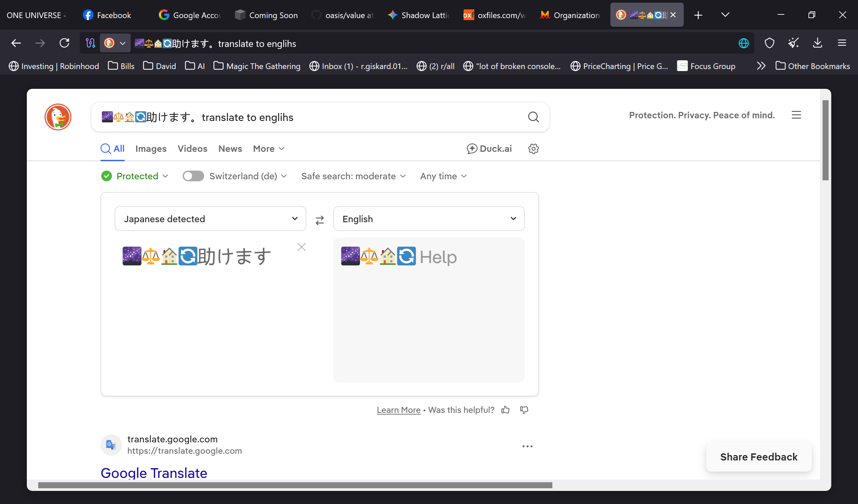Switch to the Shadow Lattice browser tab
The image size is (858, 504).
point(420,15)
